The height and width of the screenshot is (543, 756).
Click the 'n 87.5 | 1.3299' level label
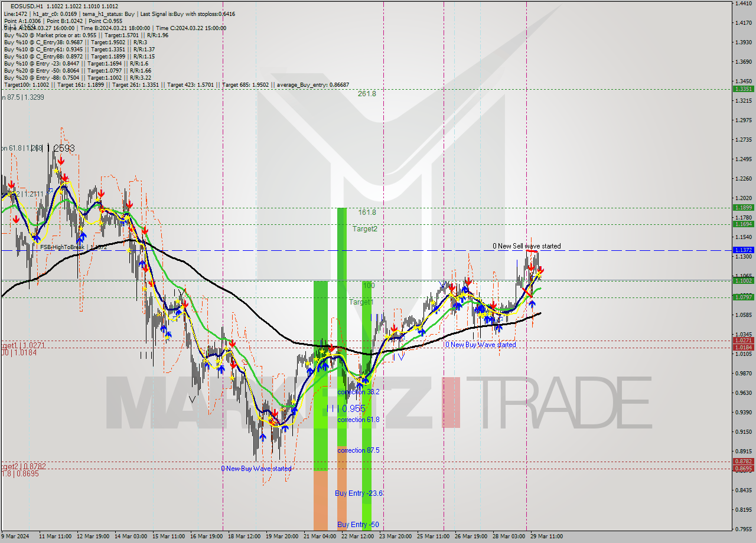pyautogui.click(x=22, y=97)
